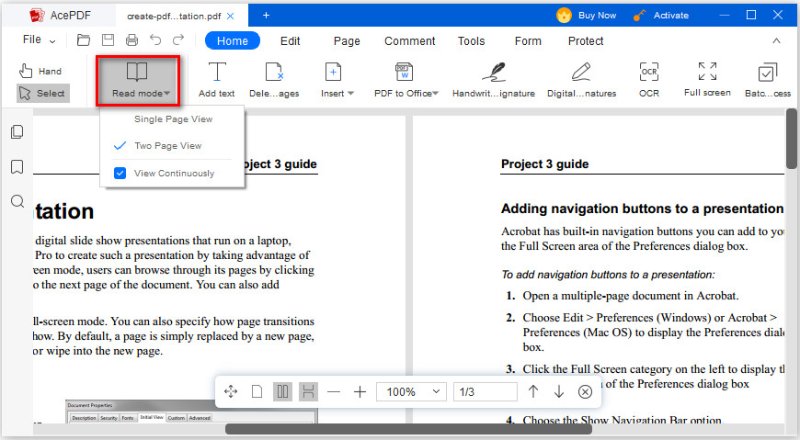This screenshot has height=440, width=800.
Task: Click the page number field 1/3
Action: pos(484,392)
